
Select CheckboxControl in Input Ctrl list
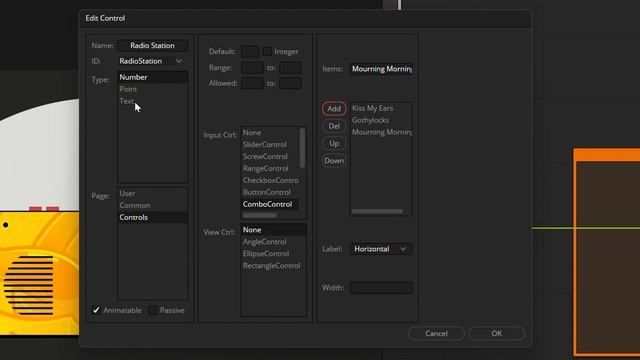point(270,180)
